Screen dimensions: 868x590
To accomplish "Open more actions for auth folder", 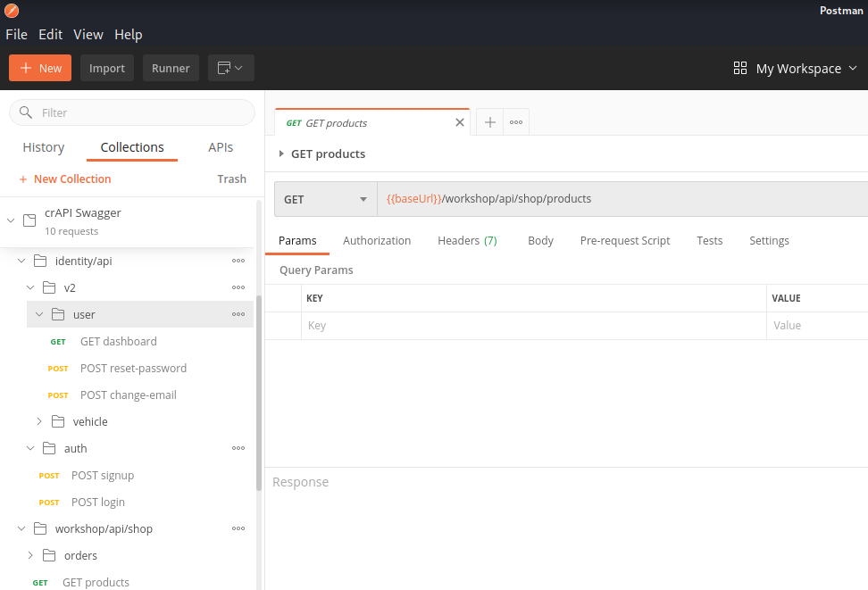I will coord(238,448).
